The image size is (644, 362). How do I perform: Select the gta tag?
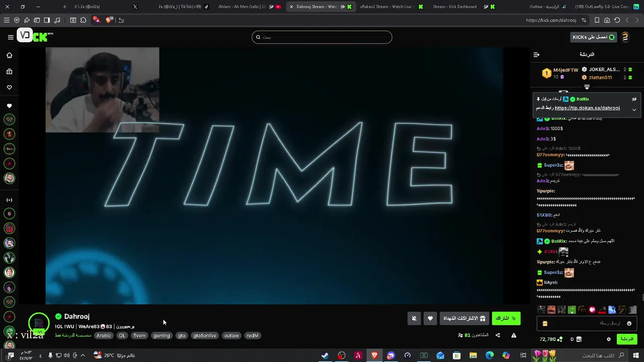pyautogui.click(x=182, y=335)
